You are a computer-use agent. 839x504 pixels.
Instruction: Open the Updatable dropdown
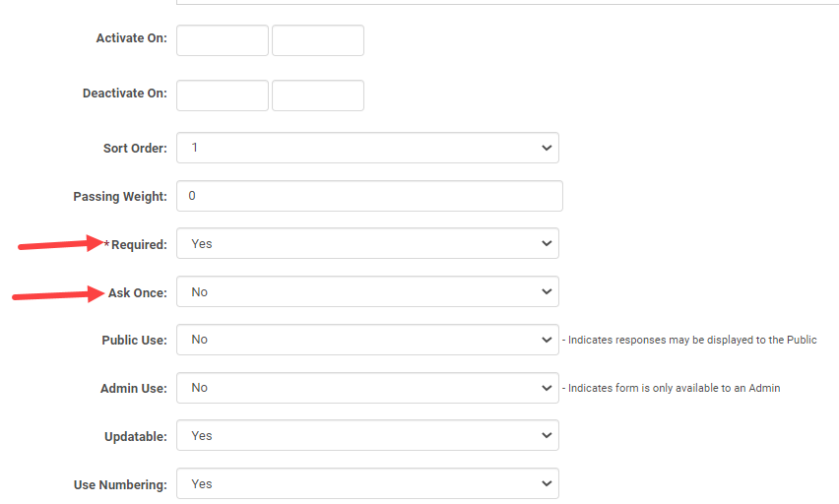tap(367, 436)
